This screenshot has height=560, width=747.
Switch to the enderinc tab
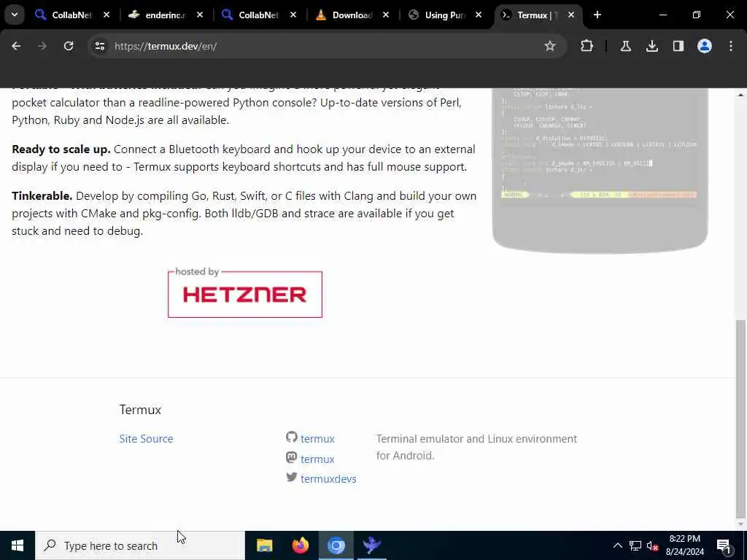[166, 15]
